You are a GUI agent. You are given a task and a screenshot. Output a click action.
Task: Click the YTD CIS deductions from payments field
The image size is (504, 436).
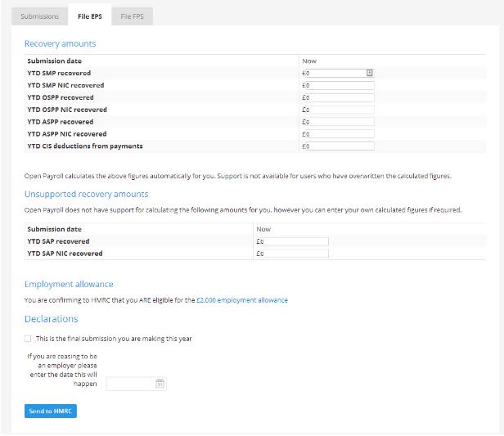click(x=336, y=146)
